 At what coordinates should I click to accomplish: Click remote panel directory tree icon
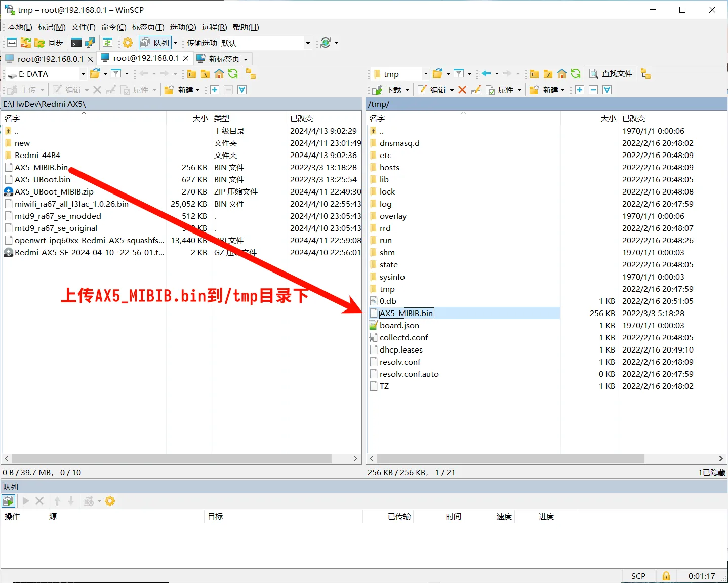pos(645,74)
